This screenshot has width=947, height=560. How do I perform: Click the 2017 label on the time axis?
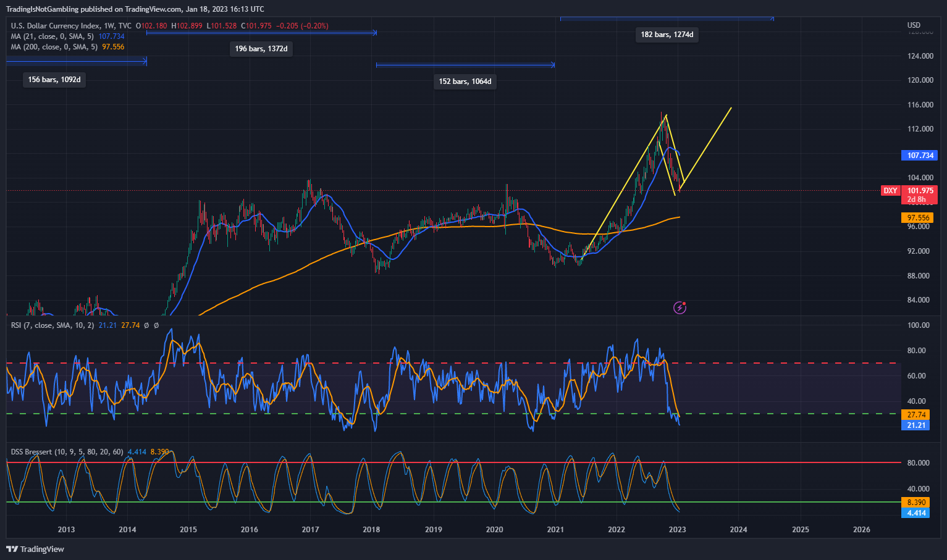[x=310, y=530]
